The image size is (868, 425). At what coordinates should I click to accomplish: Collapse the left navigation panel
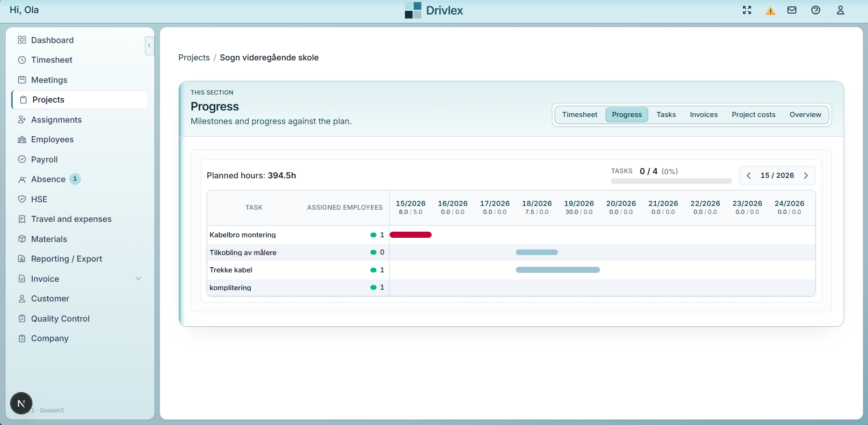pyautogui.click(x=149, y=45)
